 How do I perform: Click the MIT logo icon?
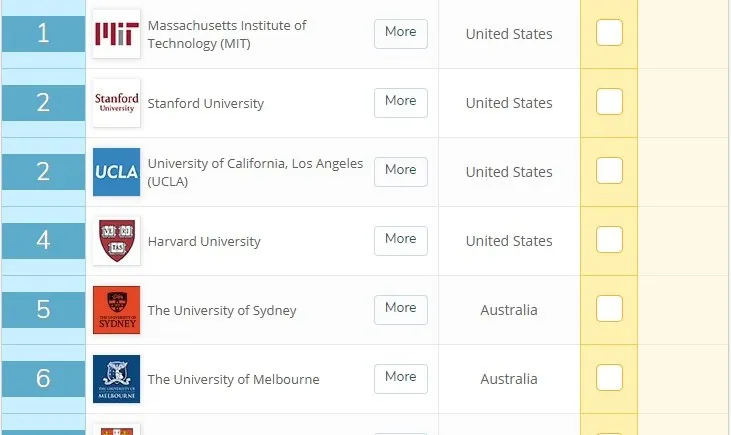tap(116, 34)
